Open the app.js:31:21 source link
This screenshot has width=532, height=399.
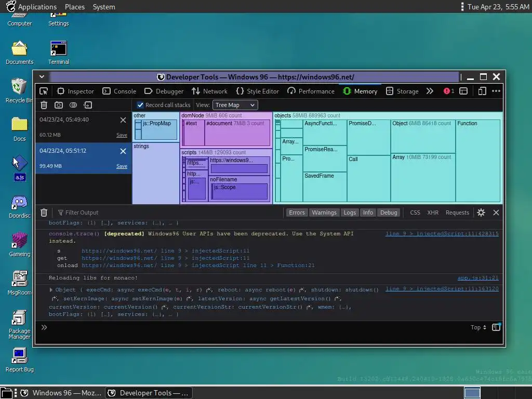(x=478, y=278)
